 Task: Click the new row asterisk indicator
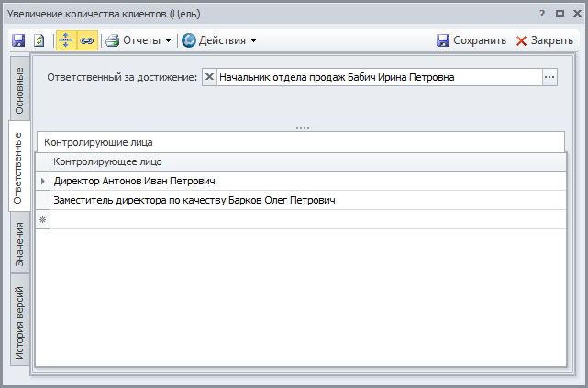(42, 219)
